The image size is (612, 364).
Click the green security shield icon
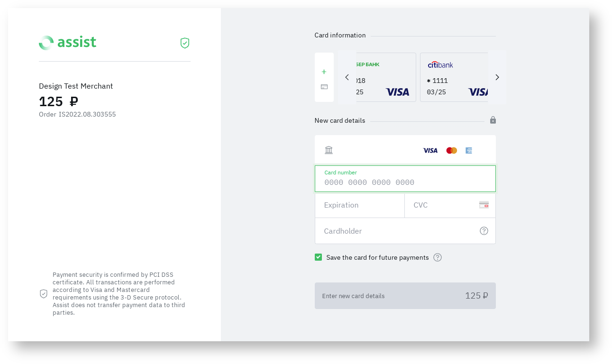(185, 43)
